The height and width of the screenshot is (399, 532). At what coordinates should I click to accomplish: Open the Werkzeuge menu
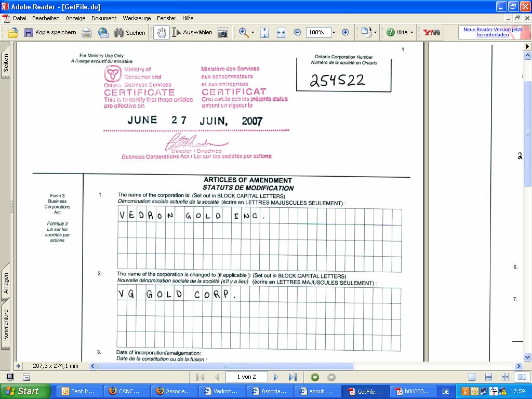tap(137, 18)
